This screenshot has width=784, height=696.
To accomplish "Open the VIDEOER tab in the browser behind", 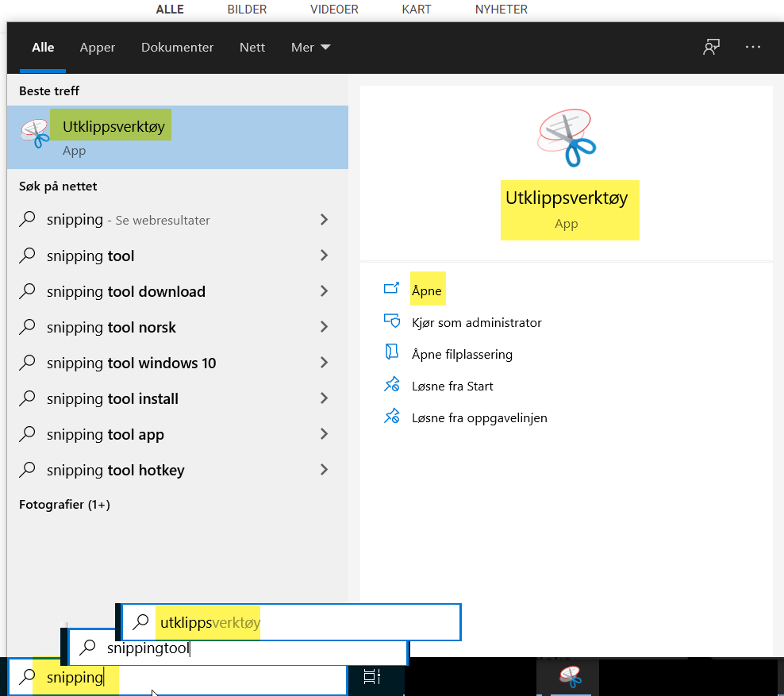I will click(x=334, y=9).
